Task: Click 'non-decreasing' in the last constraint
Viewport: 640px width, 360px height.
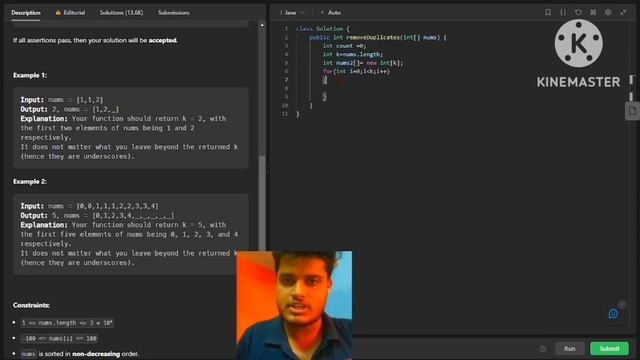Action: pos(96,353)
